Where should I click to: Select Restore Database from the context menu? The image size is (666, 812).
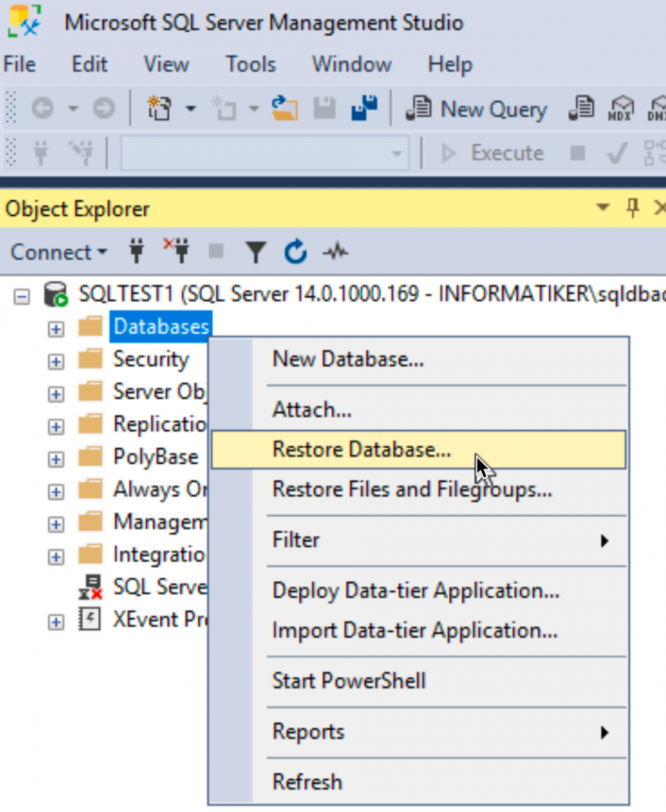click(x=361, y=450)
